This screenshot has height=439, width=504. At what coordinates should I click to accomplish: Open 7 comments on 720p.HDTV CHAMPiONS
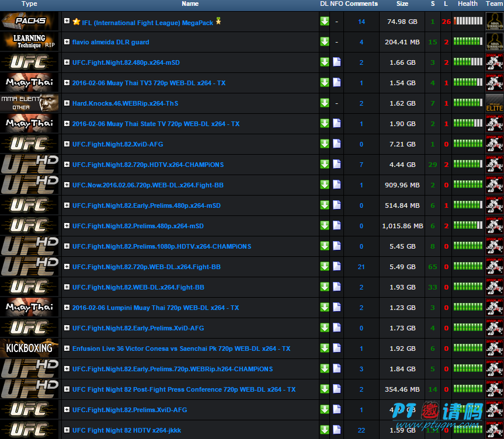click(362, 165)
